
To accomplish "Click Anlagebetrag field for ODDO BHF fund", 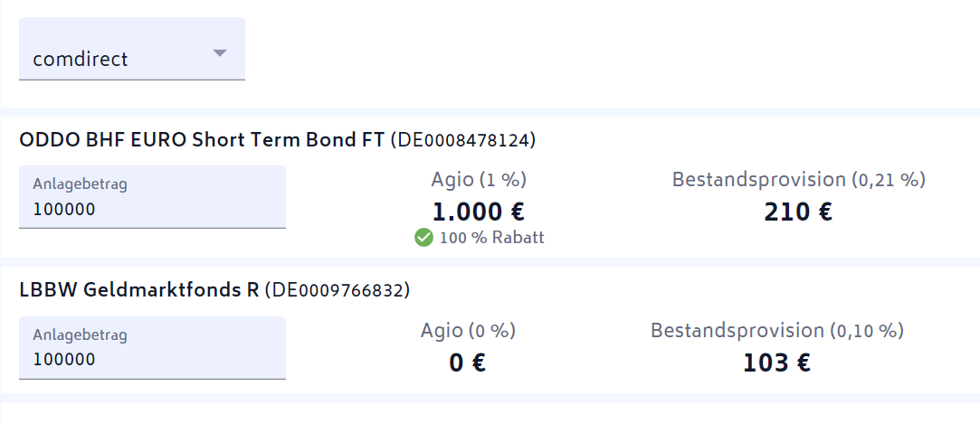I will (152, 210).
